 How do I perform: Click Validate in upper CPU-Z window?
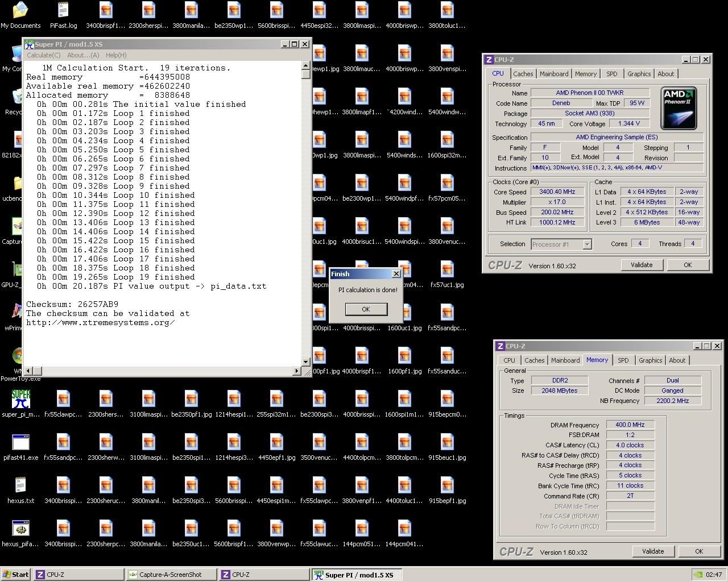click(x=642, y=265)
